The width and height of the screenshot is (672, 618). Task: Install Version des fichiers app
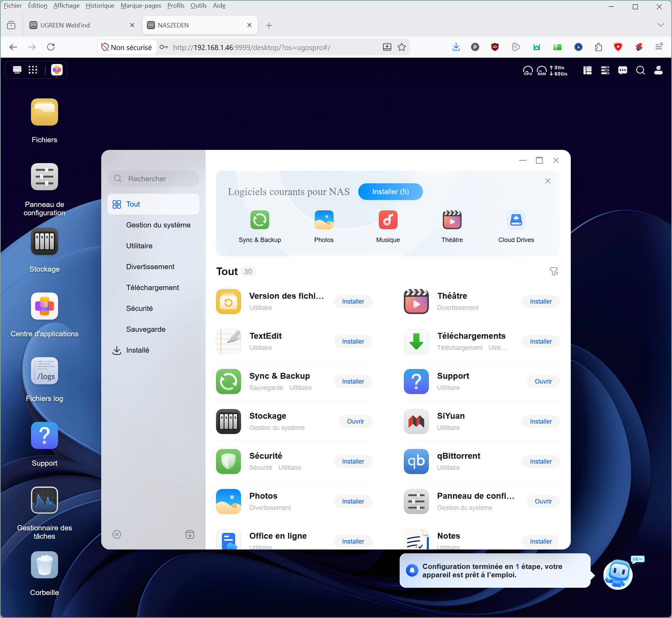pyautogui.click(x=353, y=302)
